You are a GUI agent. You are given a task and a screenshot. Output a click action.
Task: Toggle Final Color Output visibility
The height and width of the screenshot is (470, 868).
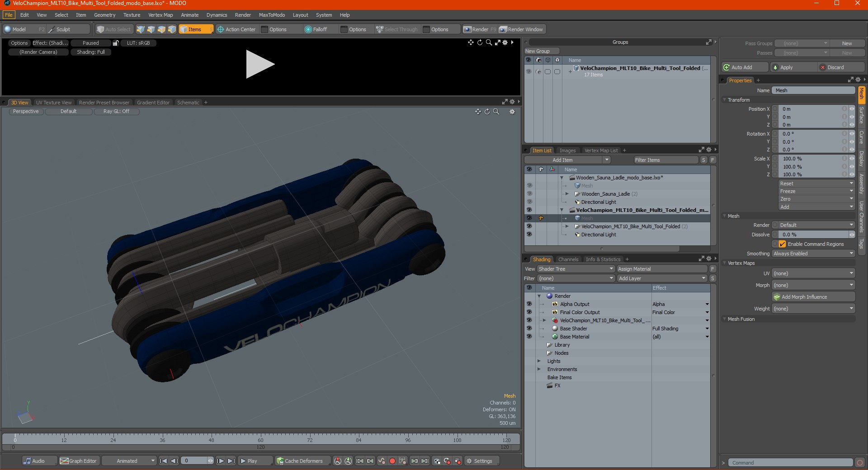pyautogui.click(x=529, y=312)
